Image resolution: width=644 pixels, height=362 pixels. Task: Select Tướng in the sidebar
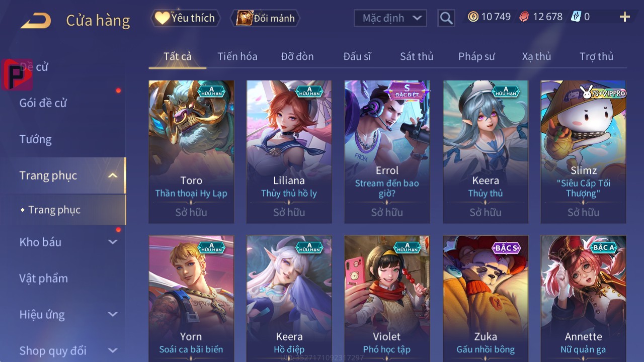[36, 139]
